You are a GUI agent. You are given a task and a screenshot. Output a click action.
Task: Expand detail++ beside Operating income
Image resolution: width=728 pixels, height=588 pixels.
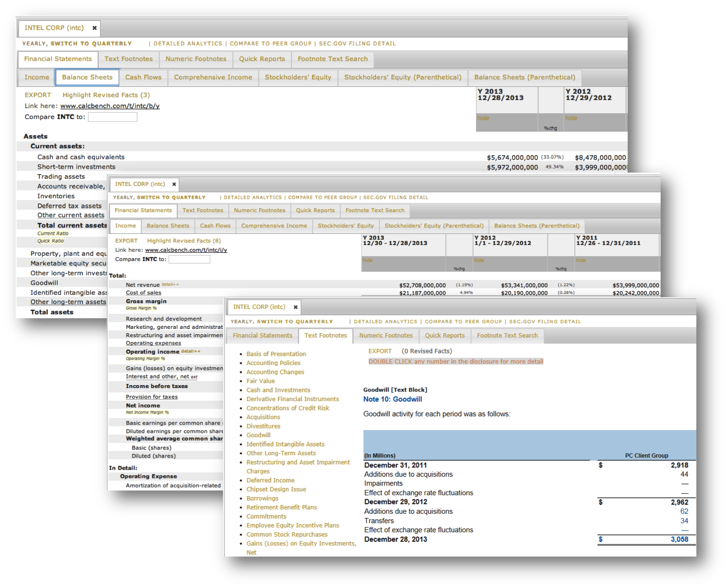[x=190, y=351]
